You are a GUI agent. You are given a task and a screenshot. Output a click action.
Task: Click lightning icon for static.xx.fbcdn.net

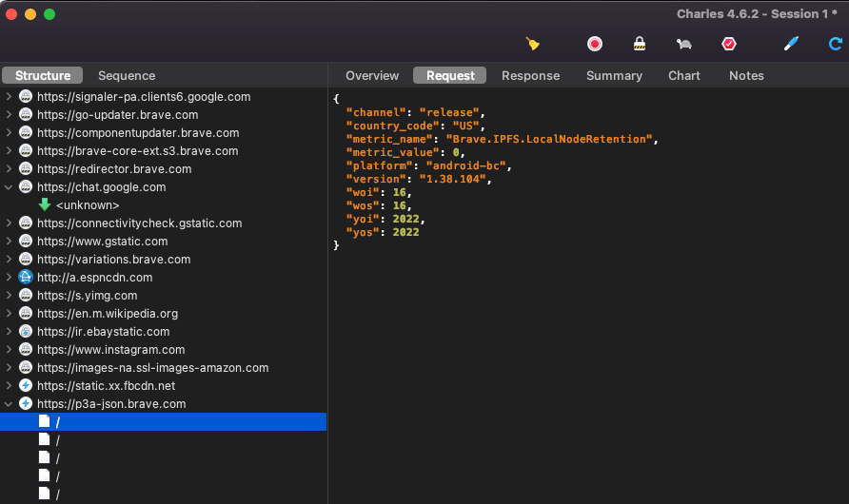click(x=26, y=385)
